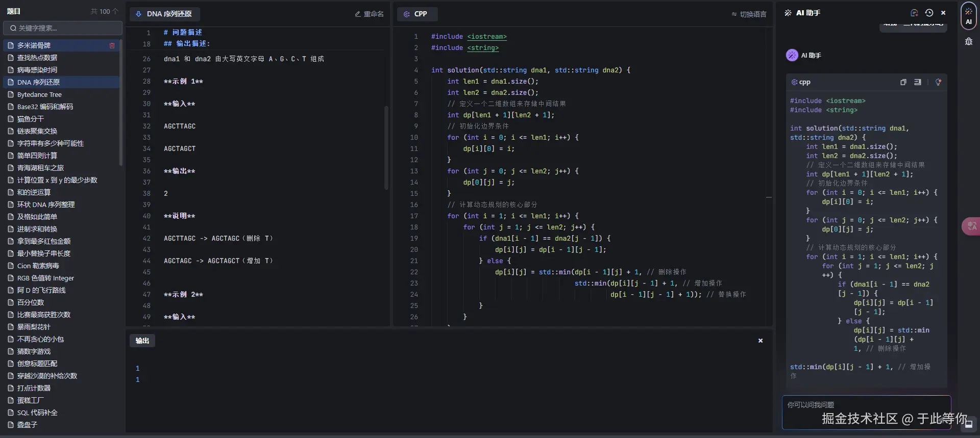Select the CPP editor tab
The width and height of the screenshot is (980, 438).
(418, 14)
